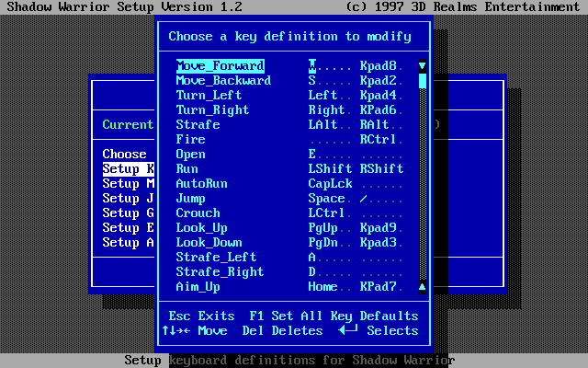This screenshot has height=368, width=588.
Task: Click the PgUp binding for Look_Up
Action: point(322,228)
